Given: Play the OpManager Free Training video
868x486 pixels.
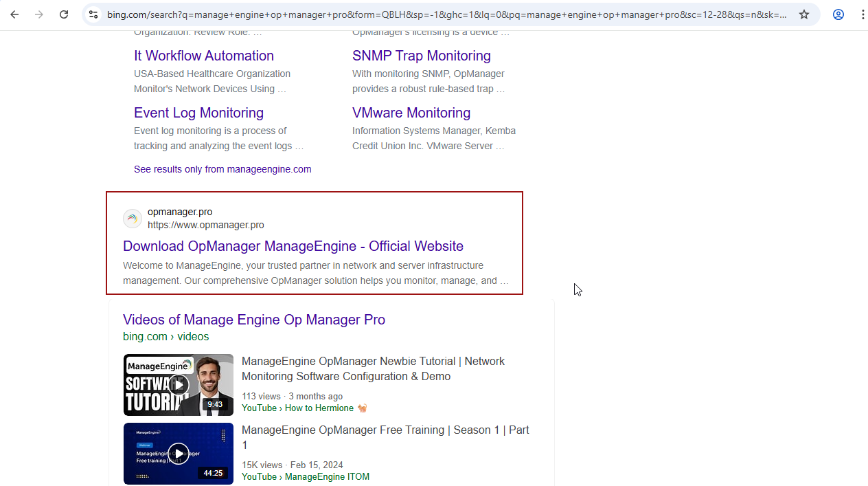Looking at the screenshot, I should (179, 454).
